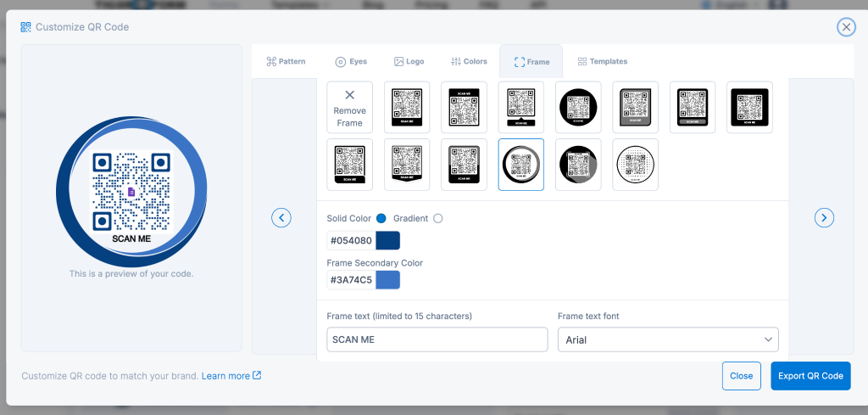Select the solid black circle frame
This screenshot has width=868, height=415.
tap(578, 108)
